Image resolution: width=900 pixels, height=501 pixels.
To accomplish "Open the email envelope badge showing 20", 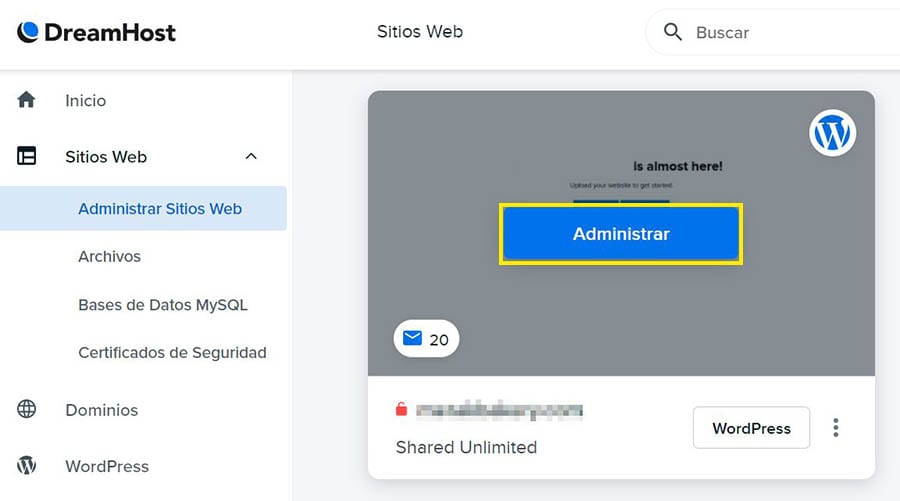I will click(426, 339).
